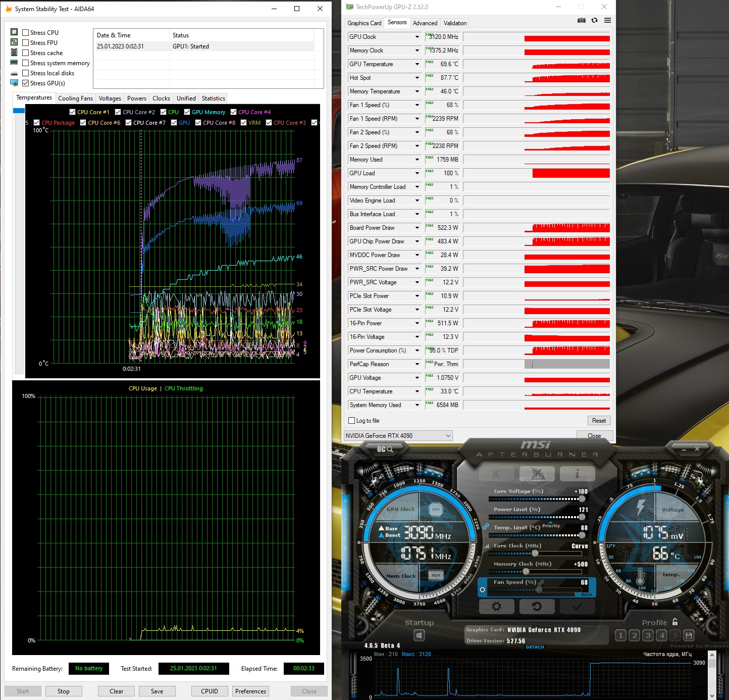Tick the Stress cache checkbox
This screenshot has width=729, height=700.
click(x=25, y=53)
